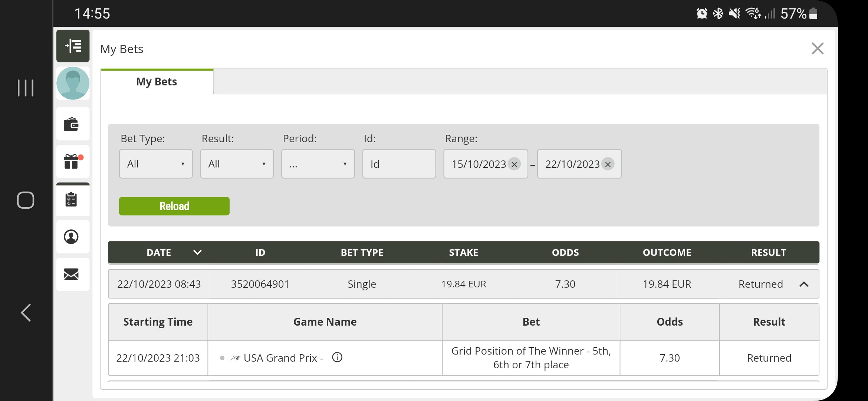Focus the Id input field
Image resolution: width=868 pixels, height=401 pixels.
[399, 164]
